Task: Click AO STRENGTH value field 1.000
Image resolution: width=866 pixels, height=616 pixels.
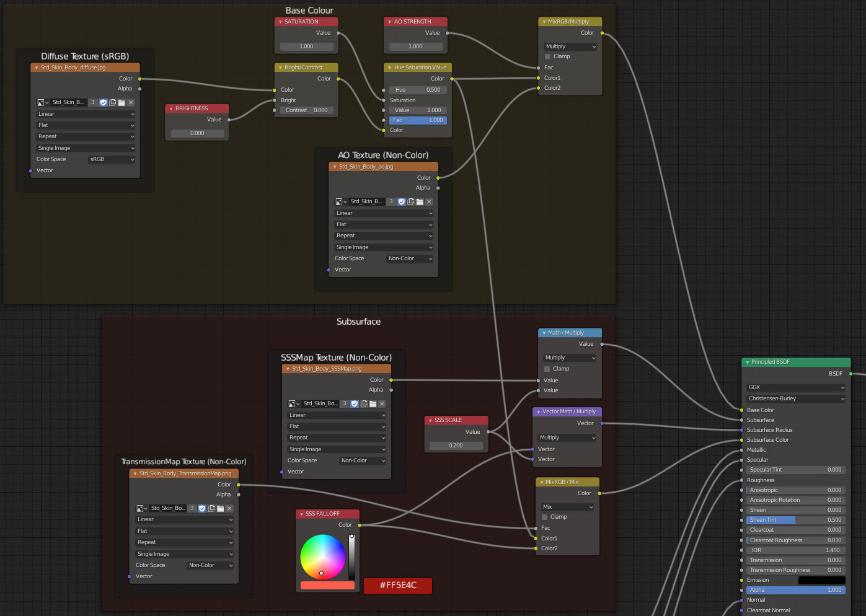Action: (x=415, y=46)
